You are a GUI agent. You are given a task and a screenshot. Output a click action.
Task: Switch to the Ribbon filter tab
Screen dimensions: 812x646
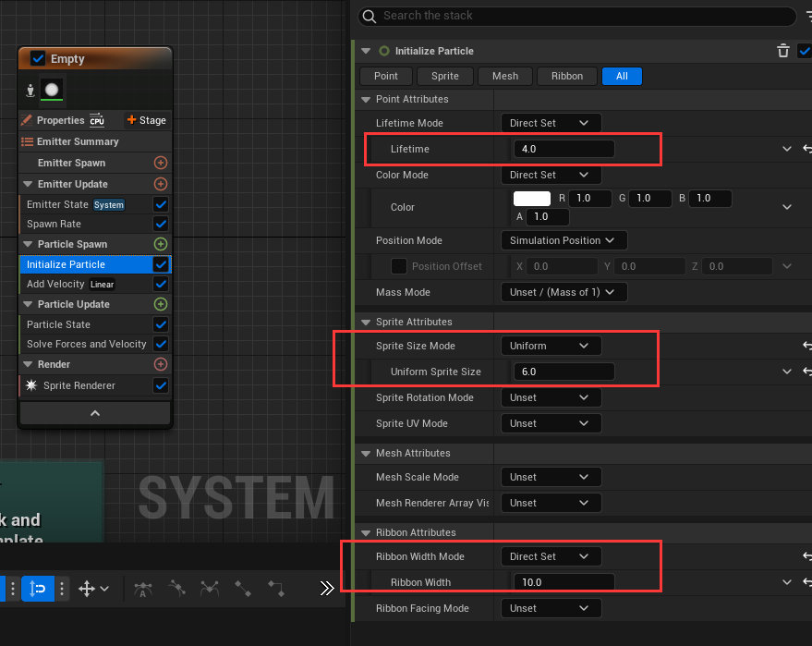pyautogui.click(x=566, y=76)
